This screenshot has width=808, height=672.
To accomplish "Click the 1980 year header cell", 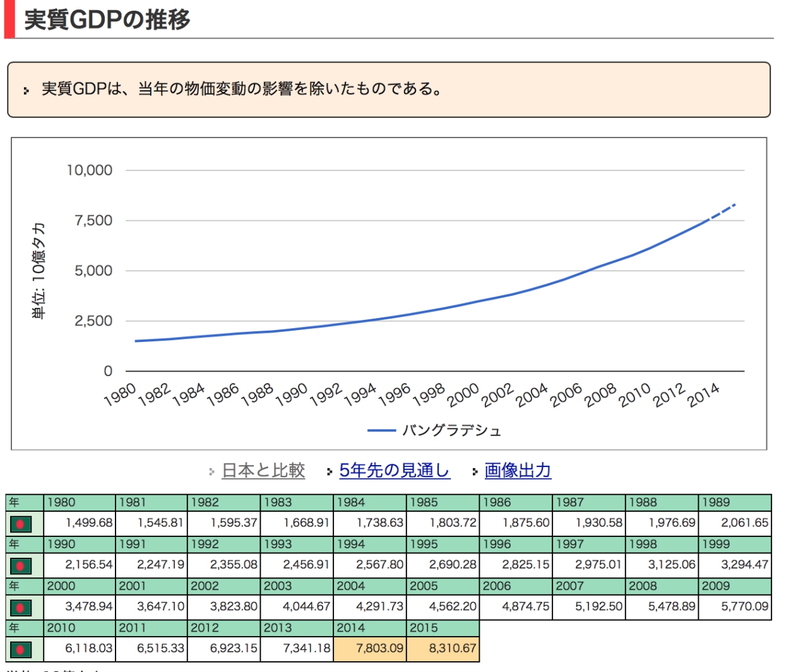I will (x=80, y=502).
